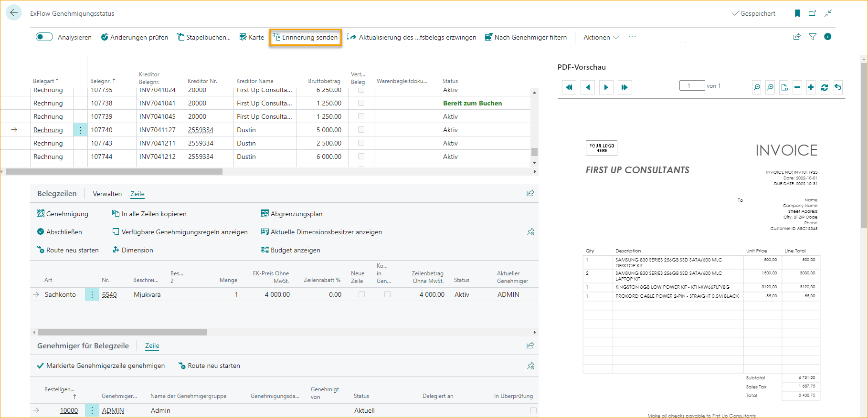Viewport: 868px width, 418px height.
Task: Click Route neu starten in Belegzeilen
Action: click(x=68, y=250)
